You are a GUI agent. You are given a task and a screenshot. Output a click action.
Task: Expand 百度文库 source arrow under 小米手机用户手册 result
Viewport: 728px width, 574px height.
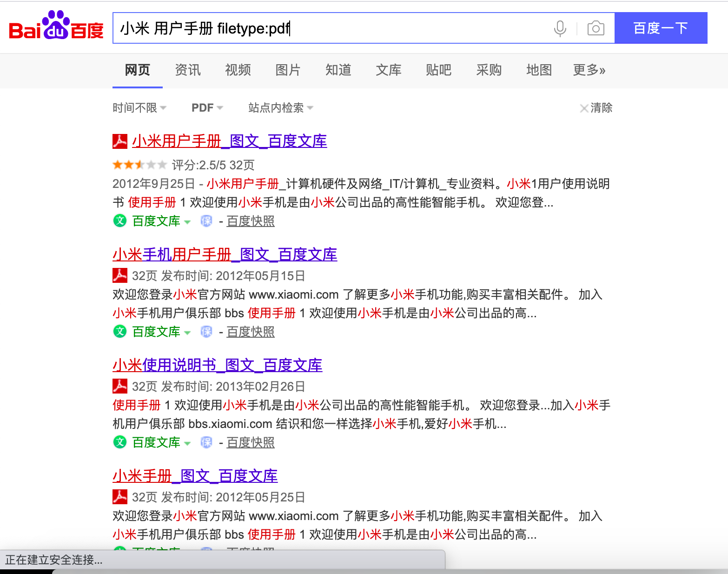click(187, 333)
